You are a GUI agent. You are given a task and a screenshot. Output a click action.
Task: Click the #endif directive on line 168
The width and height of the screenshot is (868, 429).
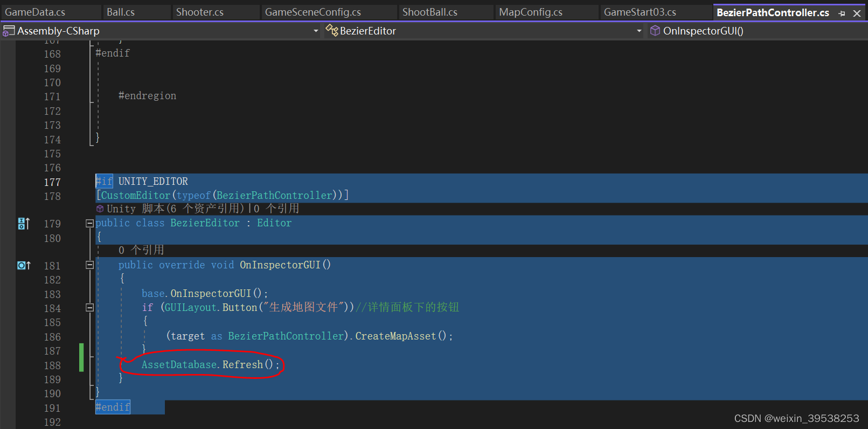(113, 53)
